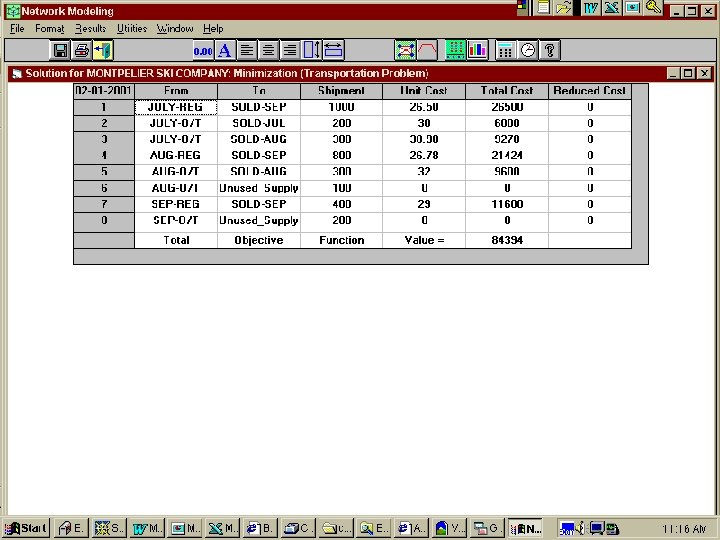
Task: Select the SEP-O/T source cell
Action: [x=176, y=220]
